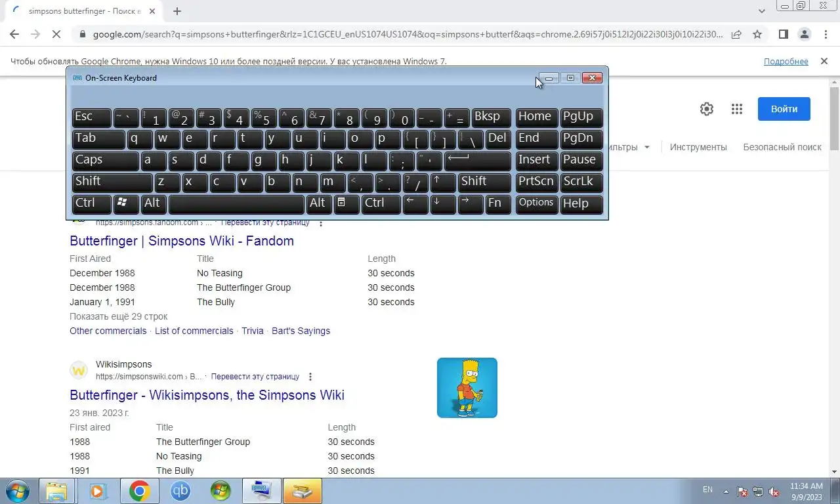Click the menu key on On-Screen Keyboard

[346, 203]
